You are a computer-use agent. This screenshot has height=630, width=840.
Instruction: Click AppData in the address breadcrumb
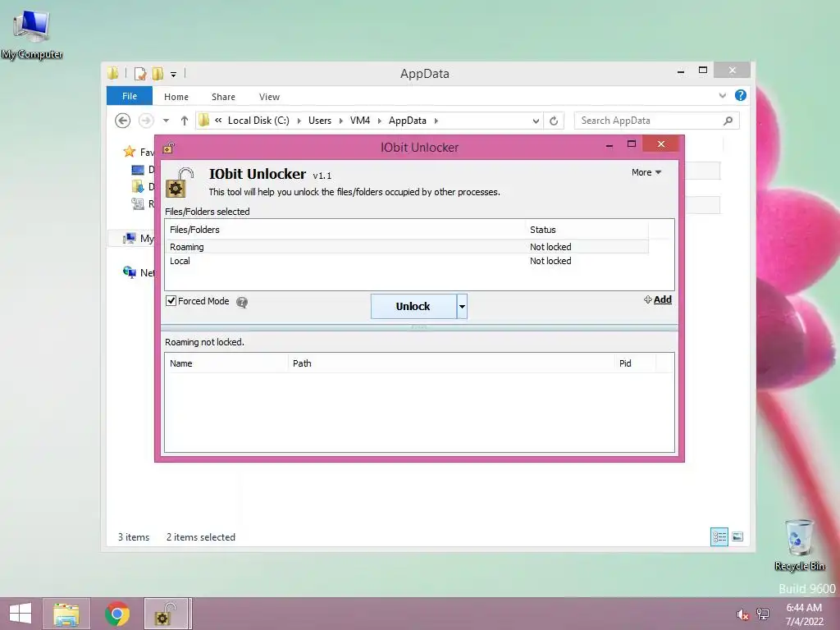tap(408, 121)
